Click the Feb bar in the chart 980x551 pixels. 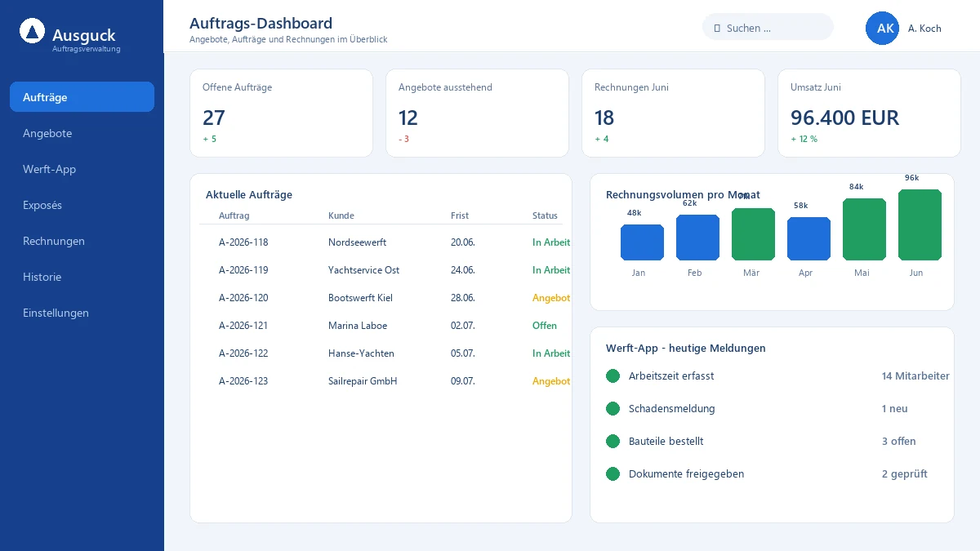pos(697,238)
